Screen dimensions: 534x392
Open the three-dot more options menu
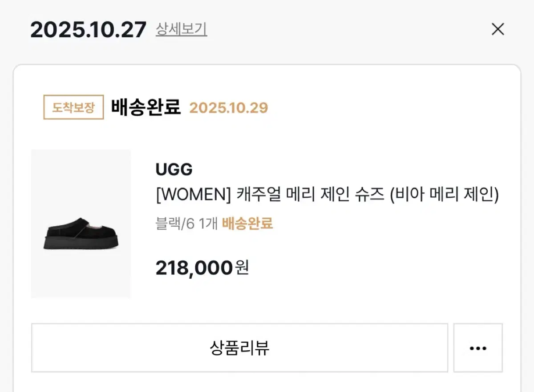coord(478,348)
